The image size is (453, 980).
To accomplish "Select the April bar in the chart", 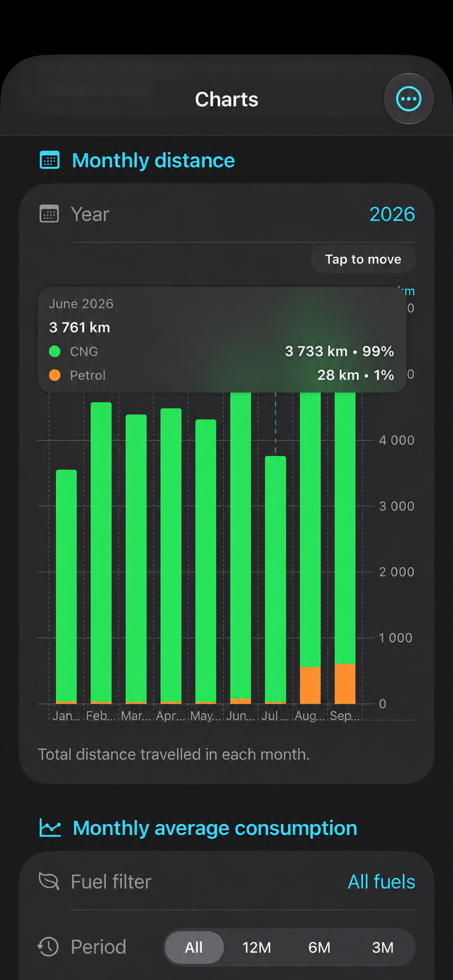I will [171, 556].
